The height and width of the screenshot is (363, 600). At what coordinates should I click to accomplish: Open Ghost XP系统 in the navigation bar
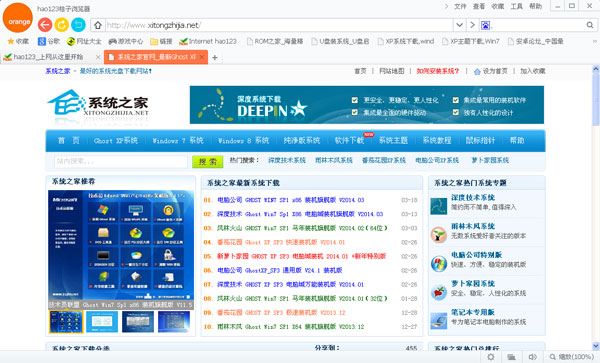tap(116, 141)
